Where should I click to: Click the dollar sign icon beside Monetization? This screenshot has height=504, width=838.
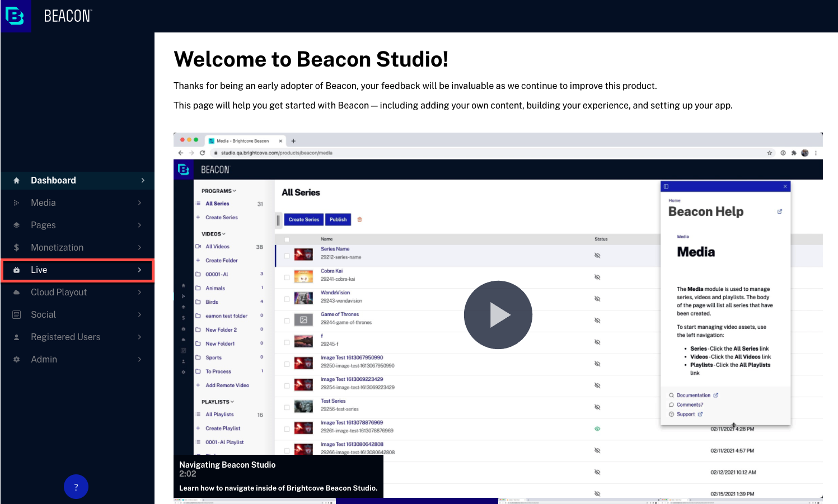(x=16, y=247)
